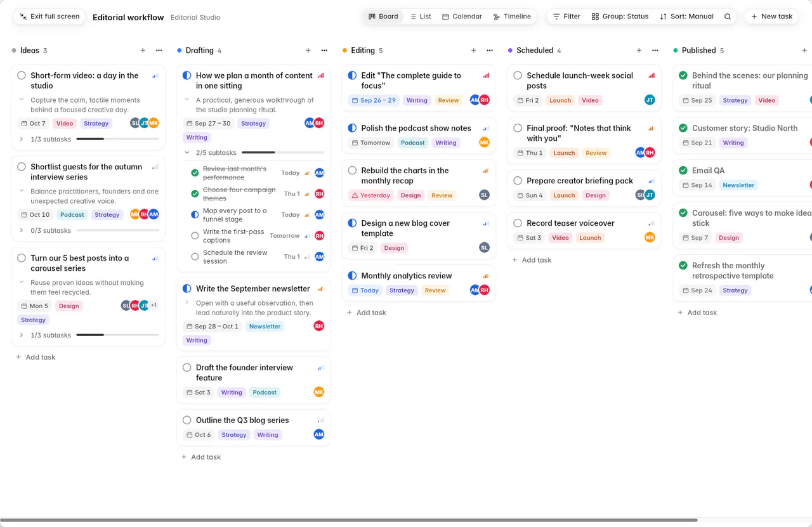The image size is (812, 527).
Task: Click MK avatar on Record teaser voiceover card
Action: coord(650,238)
